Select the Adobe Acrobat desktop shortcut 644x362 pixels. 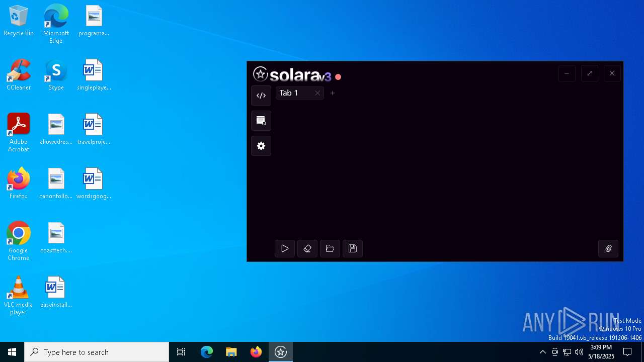[19, 133]
